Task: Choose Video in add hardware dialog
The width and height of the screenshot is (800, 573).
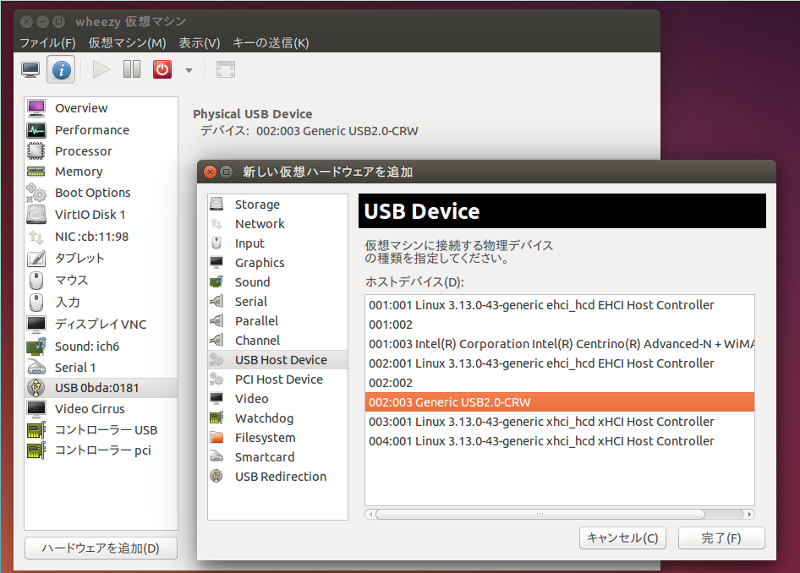Action: tap(278, 398)
